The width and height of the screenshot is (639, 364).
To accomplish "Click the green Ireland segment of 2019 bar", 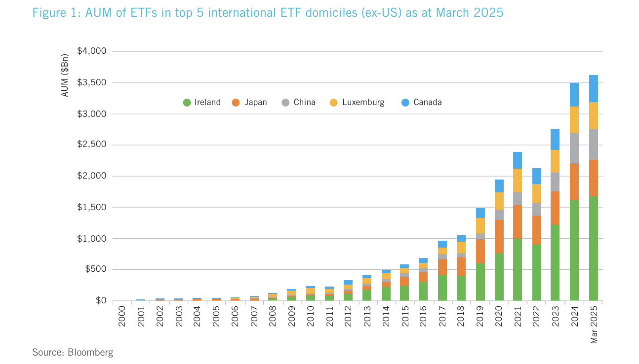I will pyautogui.click(x=480, y=282).
